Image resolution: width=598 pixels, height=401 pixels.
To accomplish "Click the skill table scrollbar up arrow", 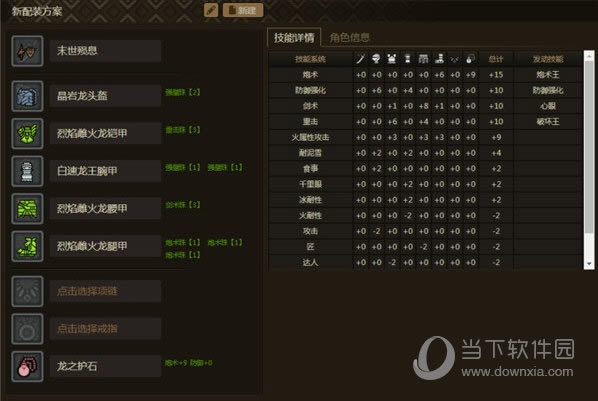I will (589, 56).
